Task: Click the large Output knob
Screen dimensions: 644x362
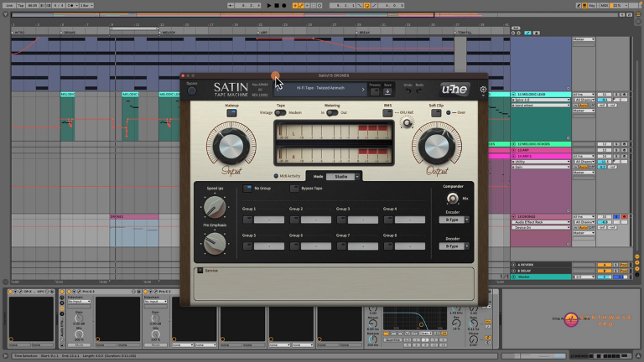Action: click(x=437, y=146)
